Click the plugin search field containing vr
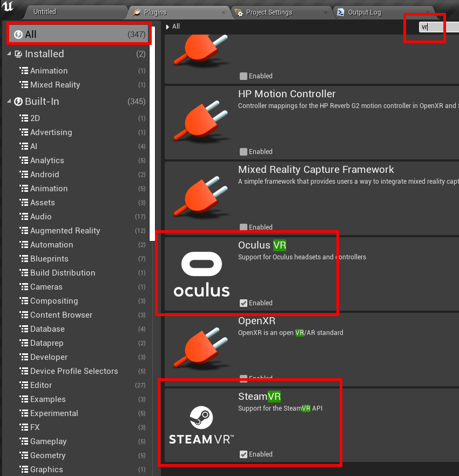This screenshot has width=459, height=476. pos(438,27)
